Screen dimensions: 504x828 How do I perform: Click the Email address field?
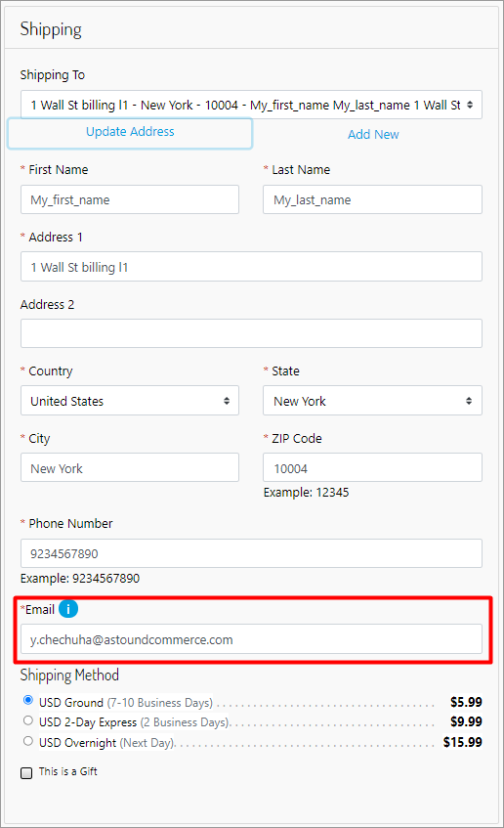(251, 639)
